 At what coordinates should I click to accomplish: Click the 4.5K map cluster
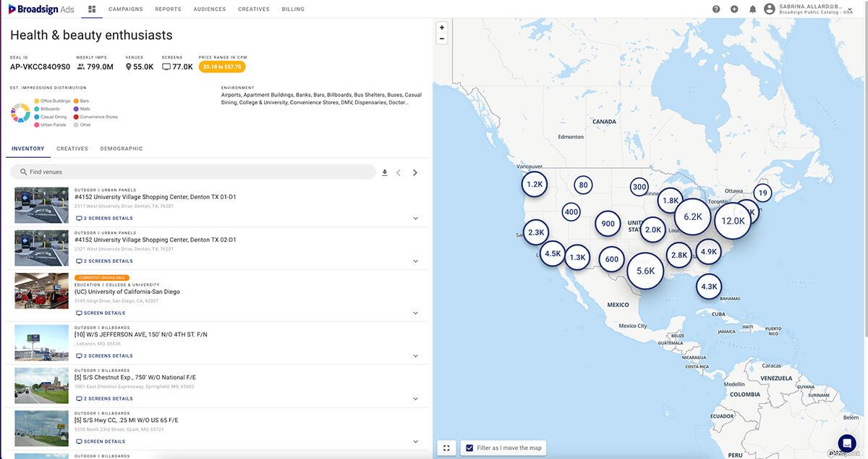point(553,253)
